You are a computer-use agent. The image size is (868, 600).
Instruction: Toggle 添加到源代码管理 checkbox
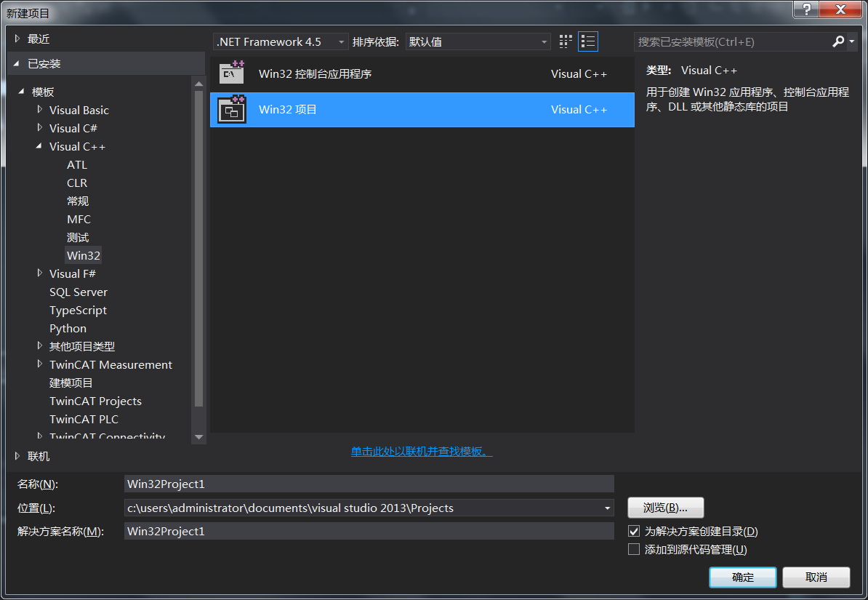click(634, 550)
